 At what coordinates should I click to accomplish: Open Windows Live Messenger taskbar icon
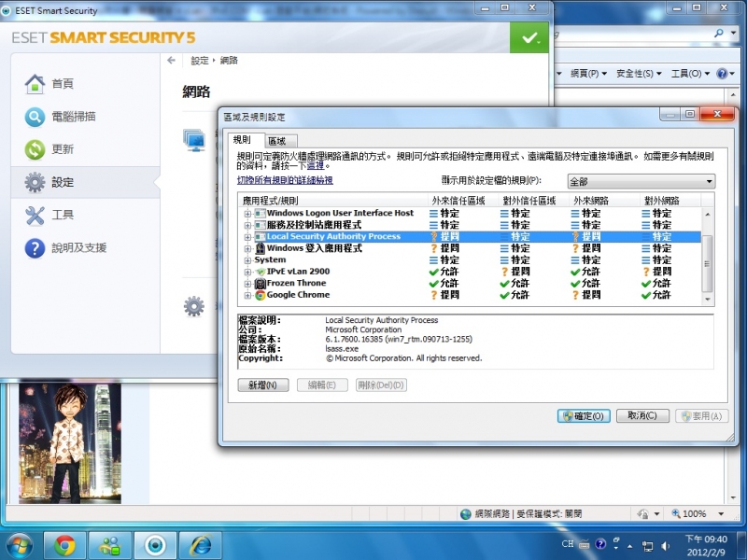click(x=110, y=545)
